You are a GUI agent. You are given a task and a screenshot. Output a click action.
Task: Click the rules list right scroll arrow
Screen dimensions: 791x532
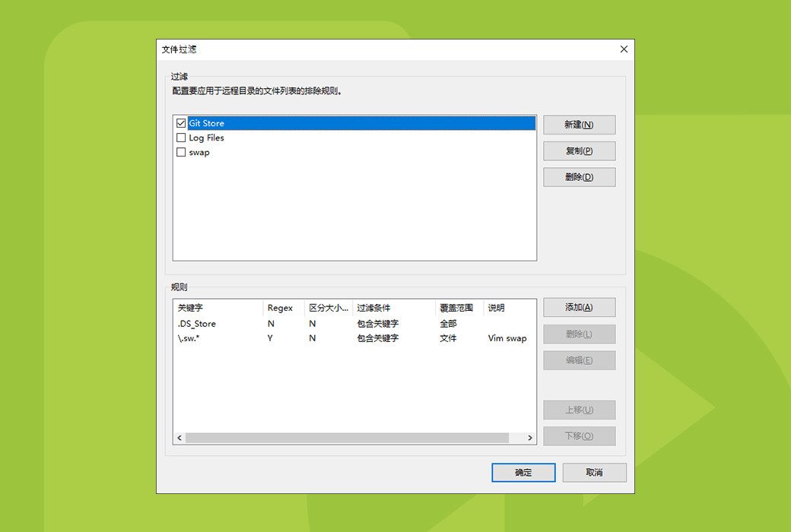(529, 438)
